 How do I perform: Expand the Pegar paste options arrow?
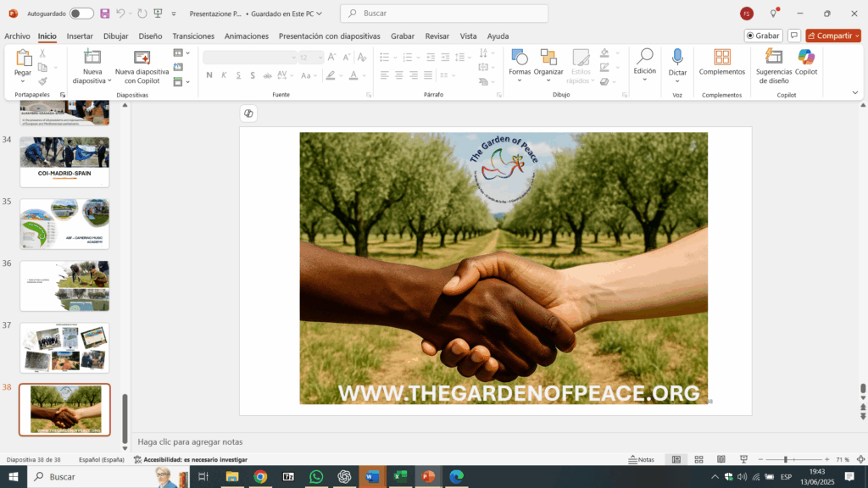point(23,82)
